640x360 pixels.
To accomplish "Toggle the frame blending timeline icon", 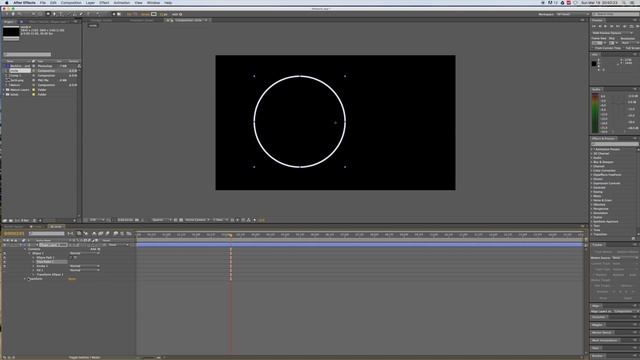I will pos(101,233).
